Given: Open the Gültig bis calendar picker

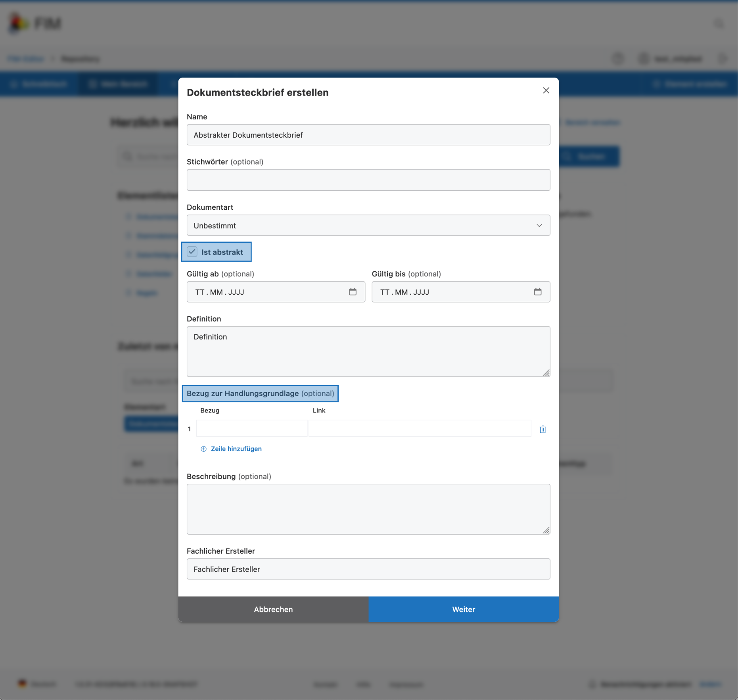Looking at the screenshot, I should coord(537,292).
